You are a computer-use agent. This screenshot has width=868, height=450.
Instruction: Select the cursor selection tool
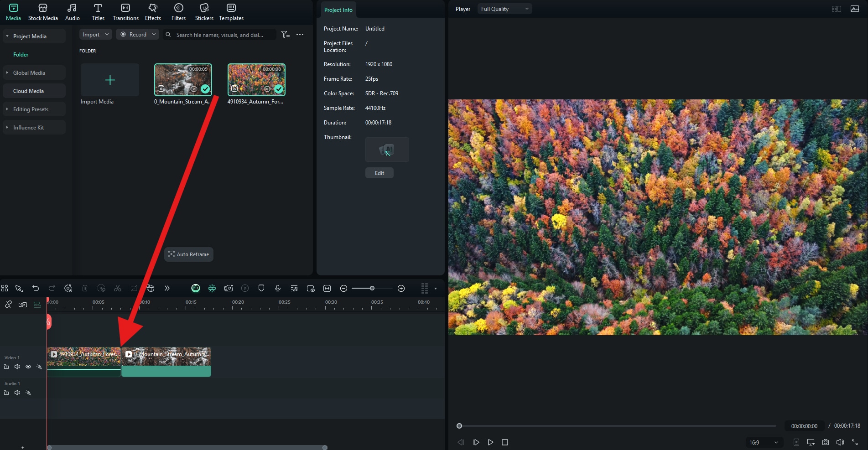(x=19, y=288)
